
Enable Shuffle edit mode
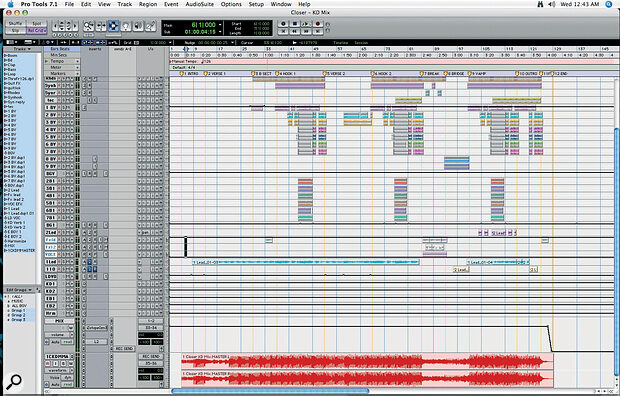click(15, 23)
